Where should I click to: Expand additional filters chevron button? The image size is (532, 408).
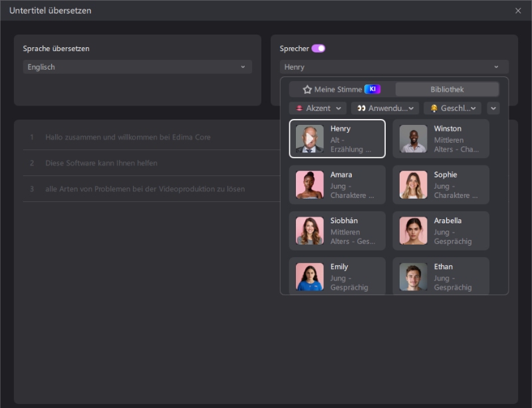coord(493,108)
